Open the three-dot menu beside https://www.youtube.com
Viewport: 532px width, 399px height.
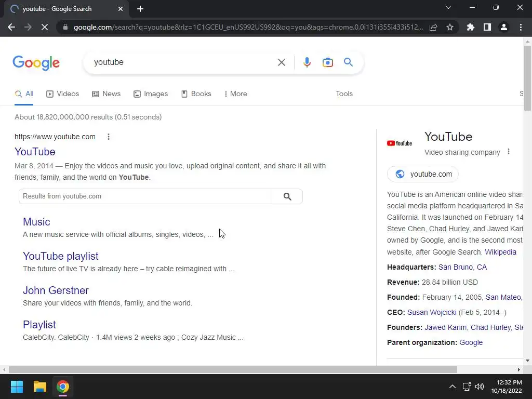[x=109, y=137]
